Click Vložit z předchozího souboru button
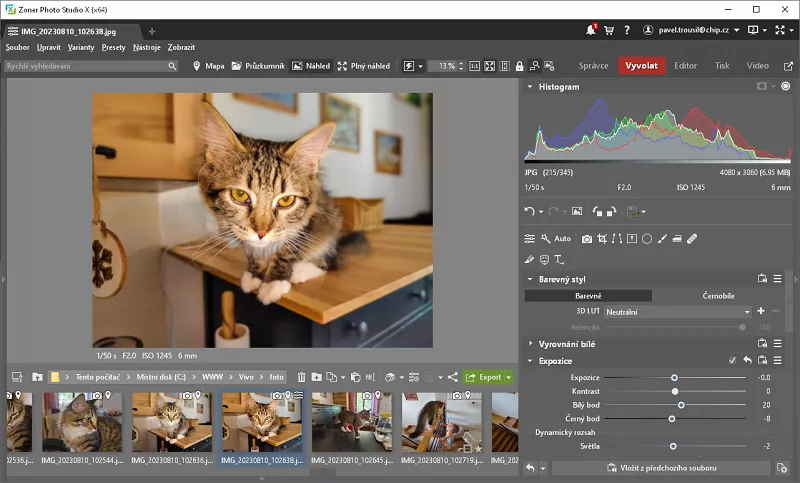 (657, 468)
